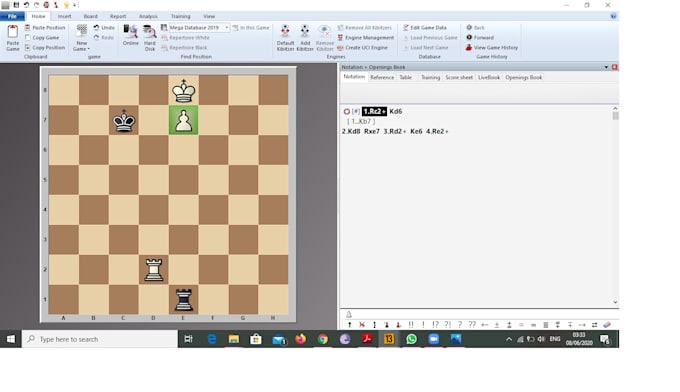Open the New Game dropdown

click(x=82, y=38)
